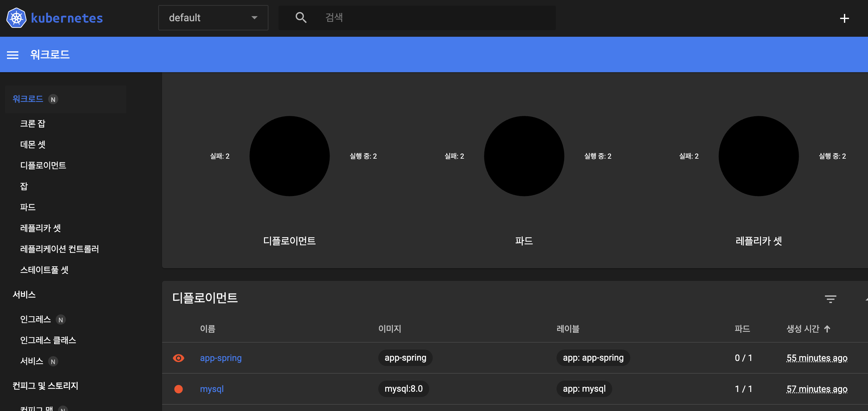Click the namespace dropdown arrow

click(x=255, y=17)
